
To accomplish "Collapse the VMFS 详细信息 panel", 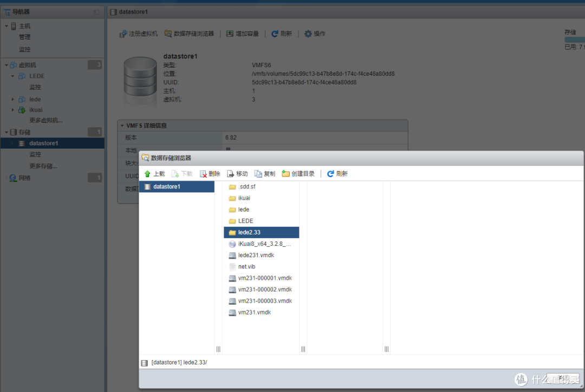I will [123, 126].
